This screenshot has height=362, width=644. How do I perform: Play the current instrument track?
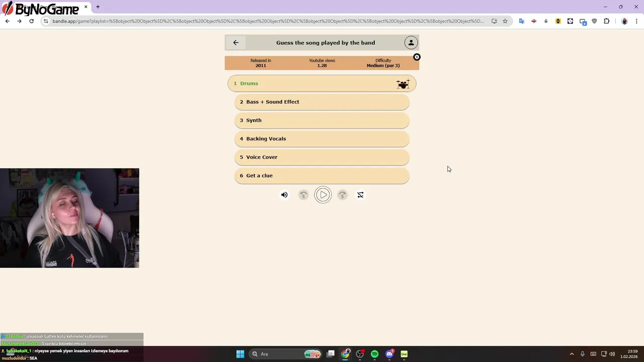coord(323,195)
